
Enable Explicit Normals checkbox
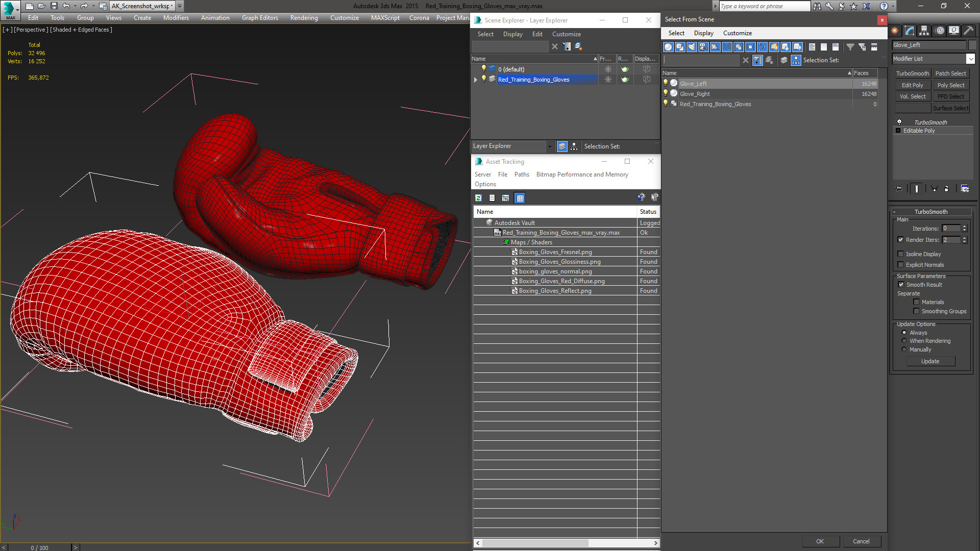click(x=900, y=265)
